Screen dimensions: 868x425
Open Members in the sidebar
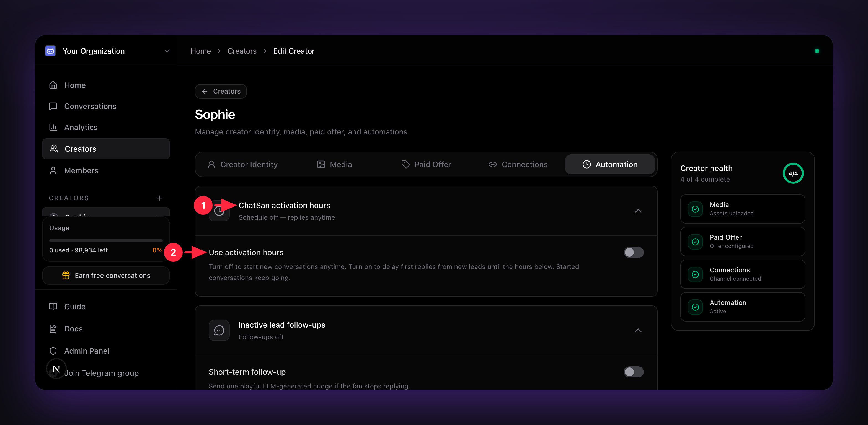click(106, 170)
